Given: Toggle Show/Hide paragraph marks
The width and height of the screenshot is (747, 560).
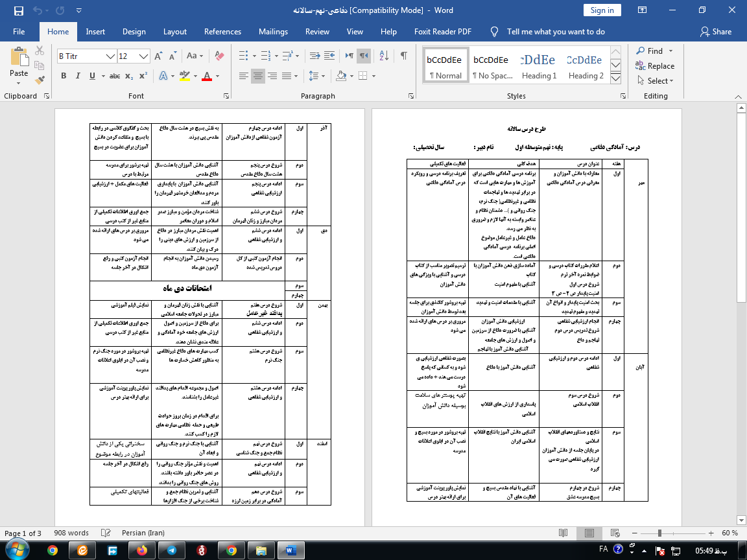Looking at the screenshot, I should coord(404,56).
